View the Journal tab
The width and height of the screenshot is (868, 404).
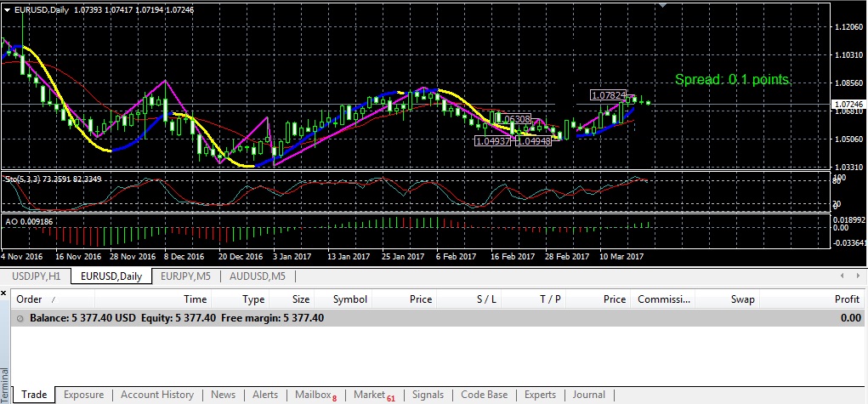588,395
